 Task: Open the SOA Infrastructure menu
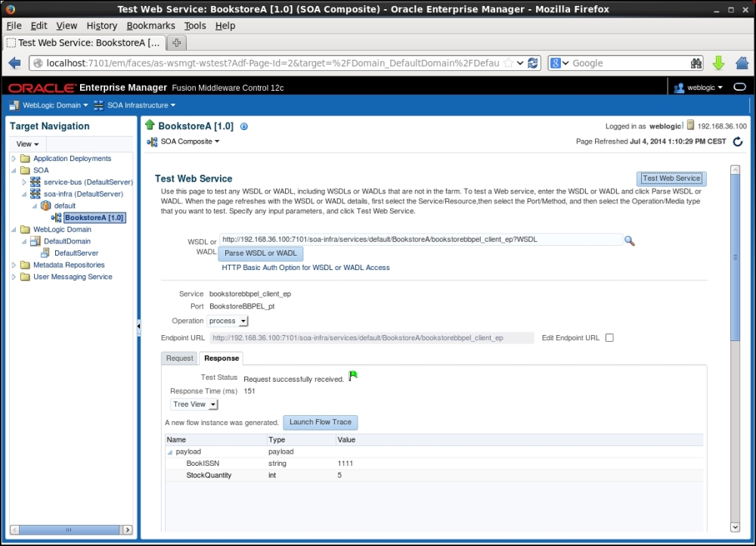(x=141, y=105)
